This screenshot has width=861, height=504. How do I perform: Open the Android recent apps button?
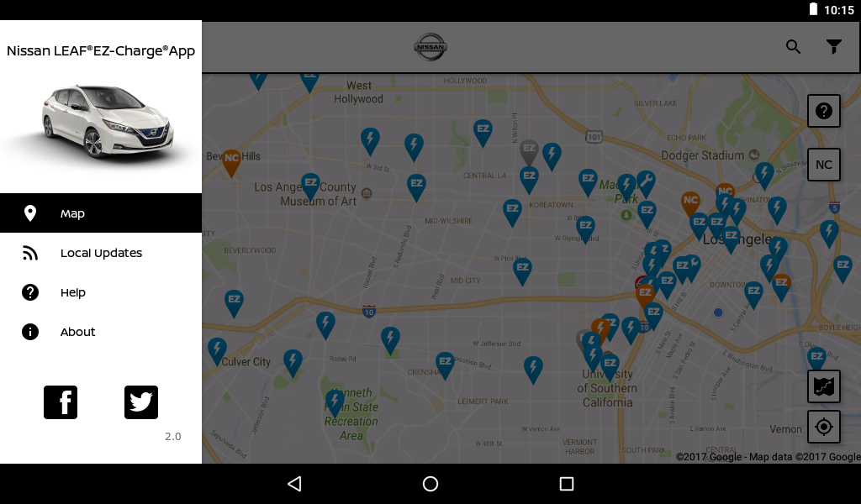pos(566,484)
